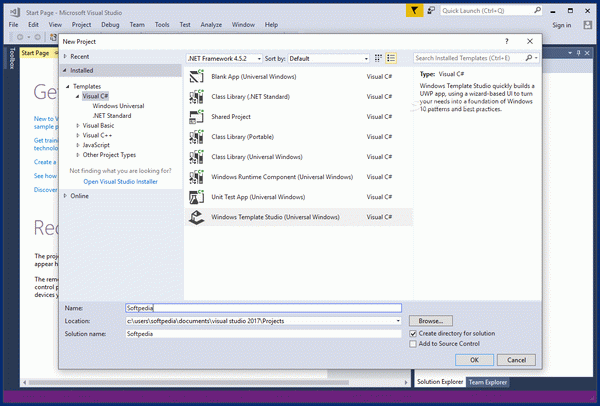Click the Windows Runtime Component icon
Viewport: 600px width, 406px height.
tap(197, 177)
